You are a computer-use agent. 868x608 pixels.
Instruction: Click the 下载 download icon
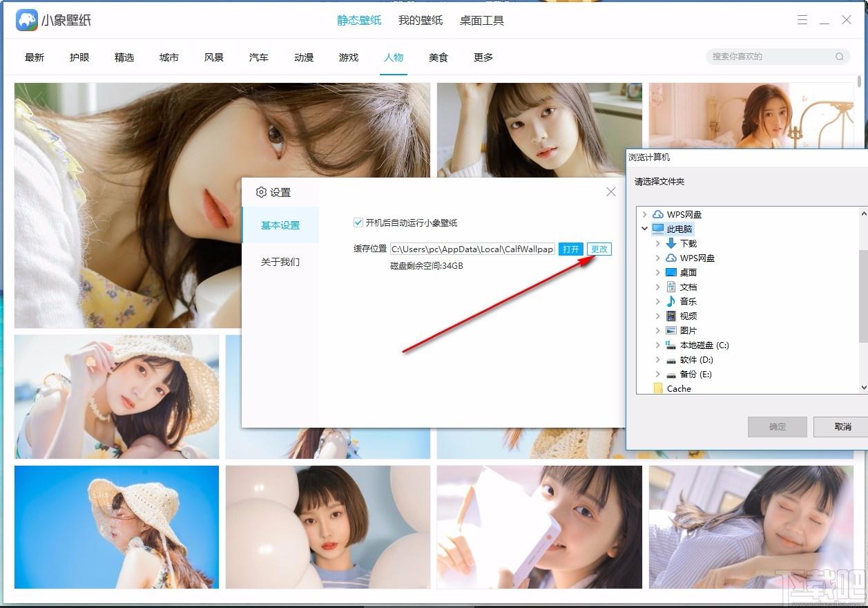click(672, 243)
